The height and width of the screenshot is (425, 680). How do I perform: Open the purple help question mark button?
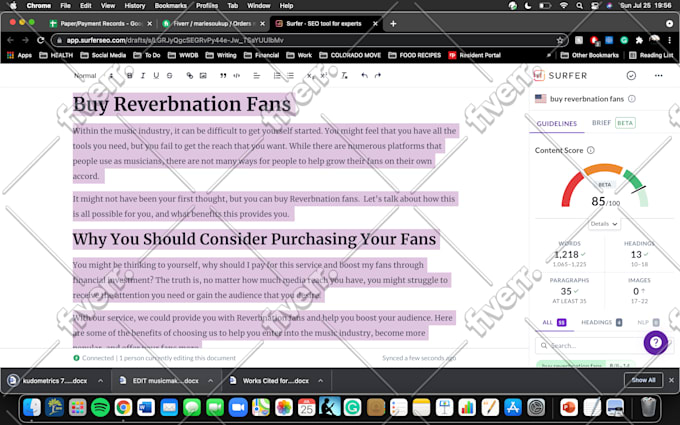click(656, 343)
